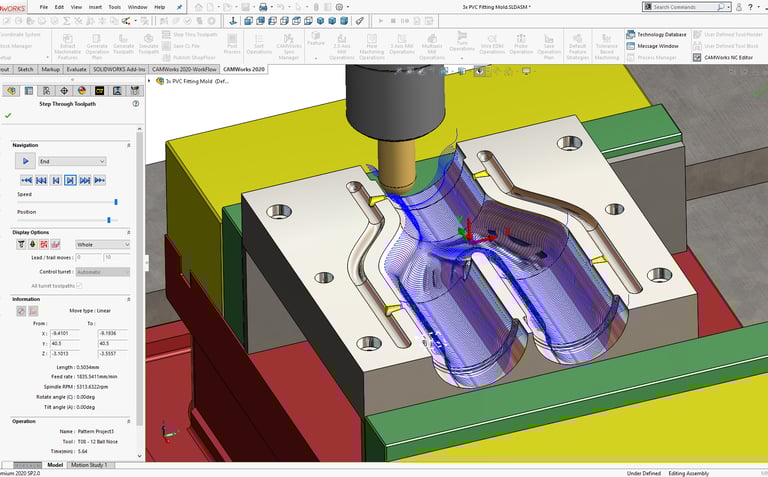Click the Print icon in the title toolbar

click(x=263, y=7)
